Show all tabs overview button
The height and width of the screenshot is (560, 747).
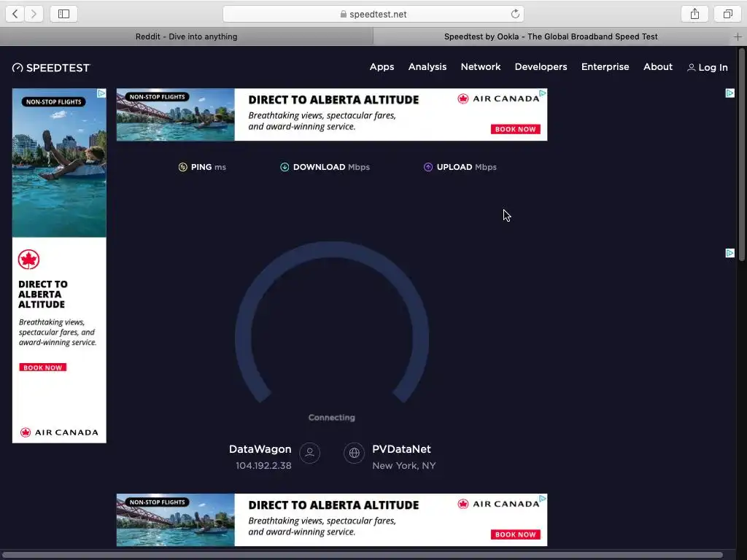727,14
